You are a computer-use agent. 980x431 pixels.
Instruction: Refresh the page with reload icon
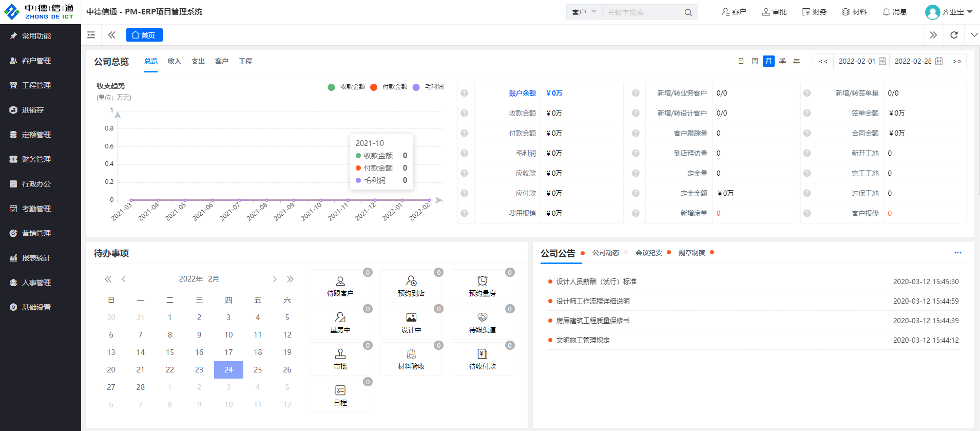pyautogui.click(x=954, y=35)
